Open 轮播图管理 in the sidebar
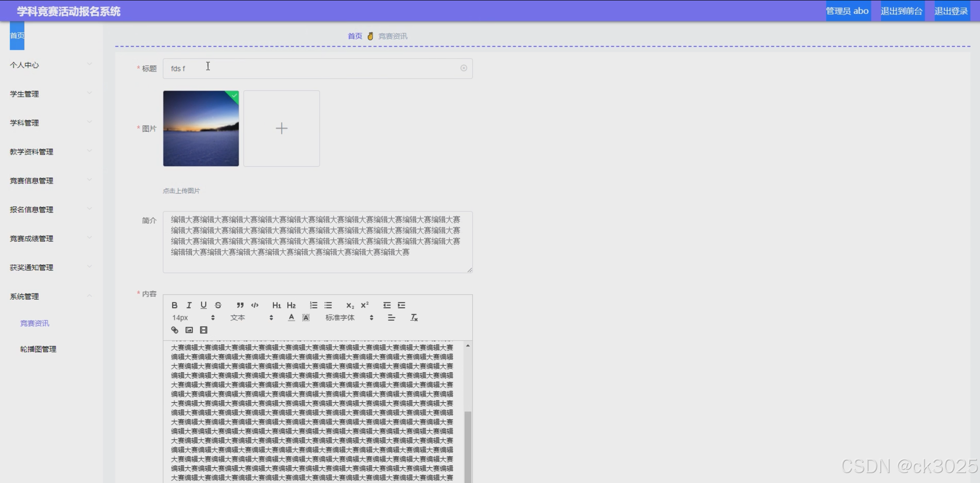The width and height of the screenshot is (980, 483). click(38, 349)
